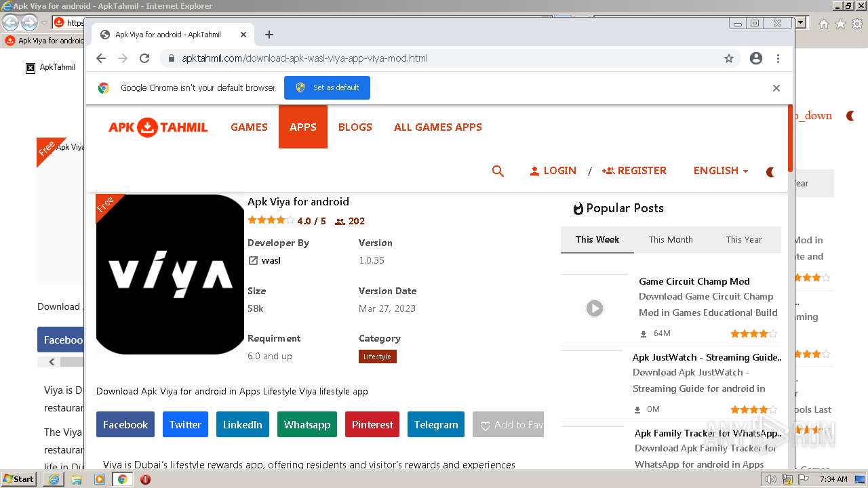Click the ApkTahmil site logo
This screenshot has width=868, height=488.
click(x=158, y=127)
